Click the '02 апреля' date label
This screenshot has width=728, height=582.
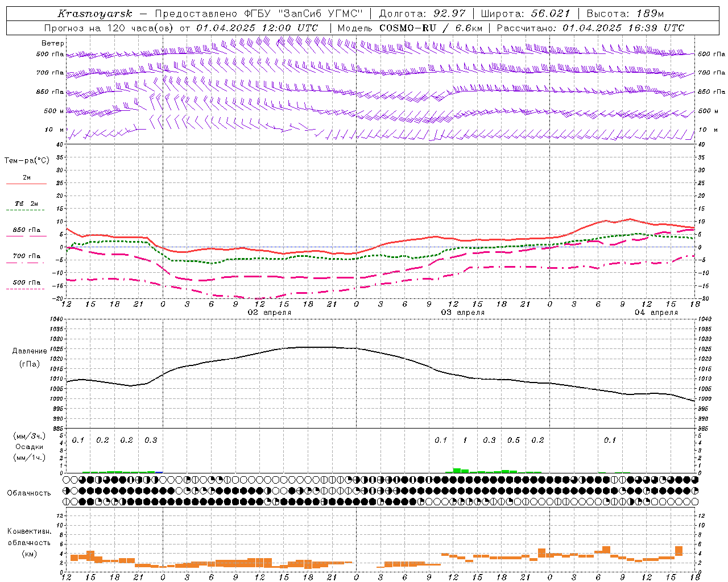click(269, 313)
